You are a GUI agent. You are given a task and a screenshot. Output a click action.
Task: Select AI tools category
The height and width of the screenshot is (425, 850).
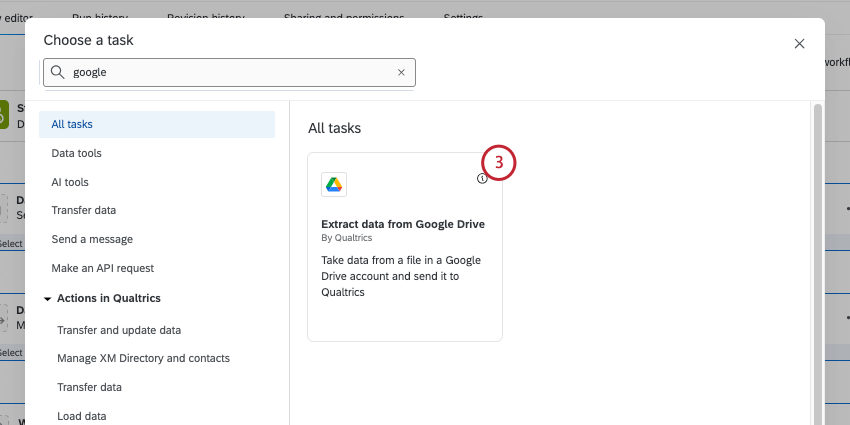pyautogui.click(x=70, y=182)
